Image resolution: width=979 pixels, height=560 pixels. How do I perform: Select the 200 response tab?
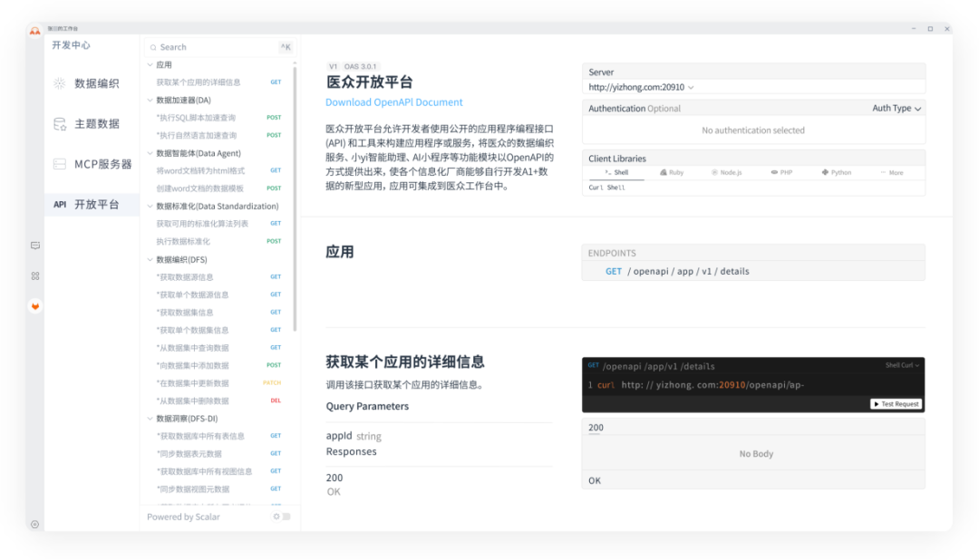(x=596, y=428)
